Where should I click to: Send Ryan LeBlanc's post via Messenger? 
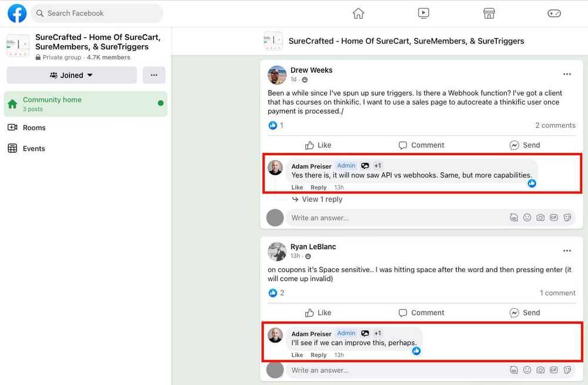point(524,313)
